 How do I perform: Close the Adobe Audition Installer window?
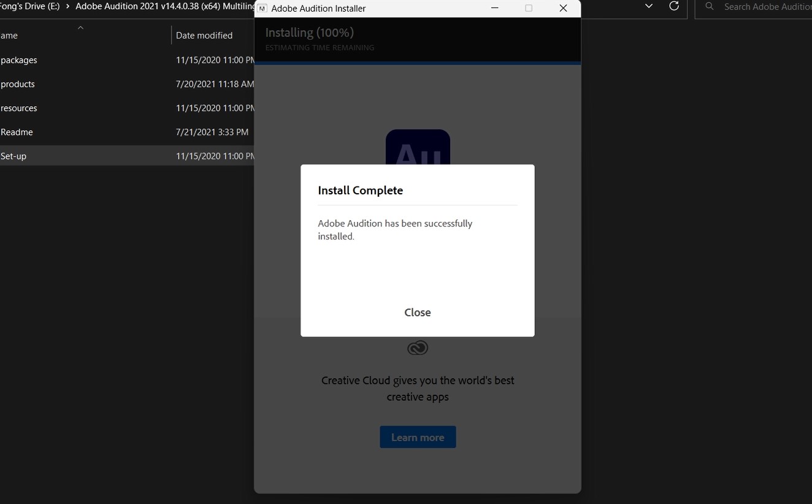point(563,8)
